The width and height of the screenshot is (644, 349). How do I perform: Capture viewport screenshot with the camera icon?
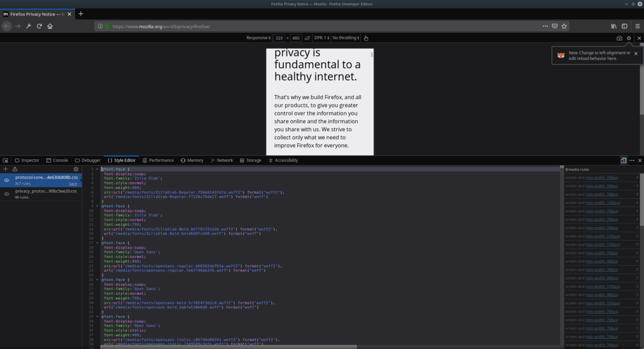tap(618, 38)
